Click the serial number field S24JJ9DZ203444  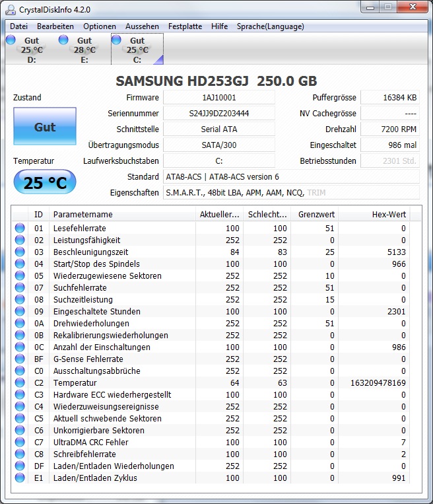219,113
